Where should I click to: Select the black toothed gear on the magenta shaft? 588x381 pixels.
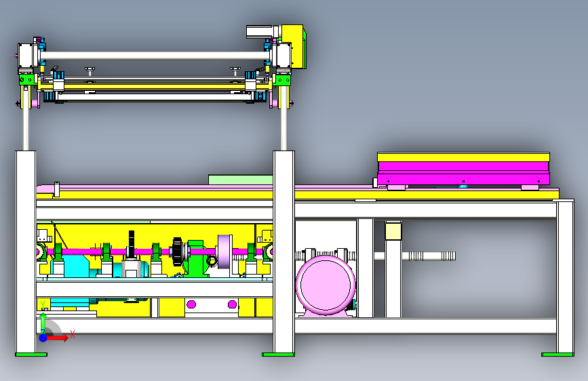click(178, 252)
